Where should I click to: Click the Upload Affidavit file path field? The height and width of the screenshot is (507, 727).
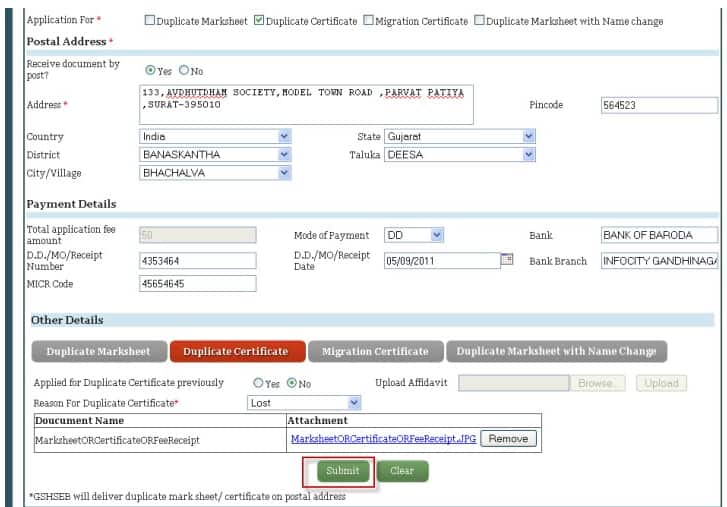point(514,383)
